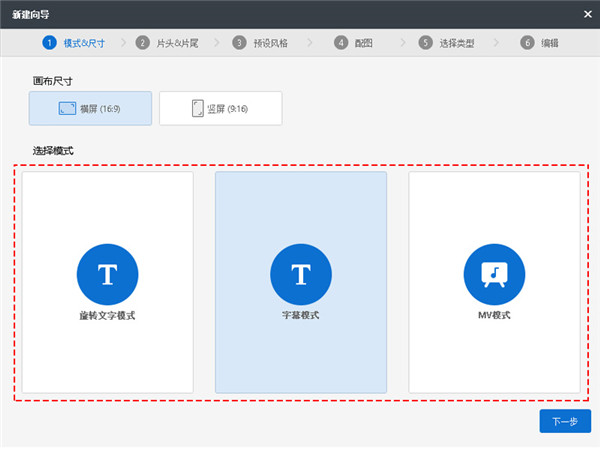Click the portrait phone icon
This screenshot has width=600, height=450.
[198, 108]
